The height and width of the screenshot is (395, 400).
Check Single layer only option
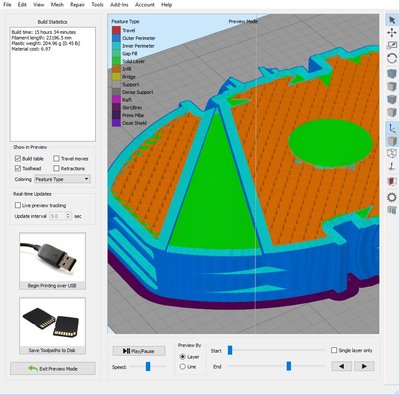pyautogui.click(x=334, y=350)
